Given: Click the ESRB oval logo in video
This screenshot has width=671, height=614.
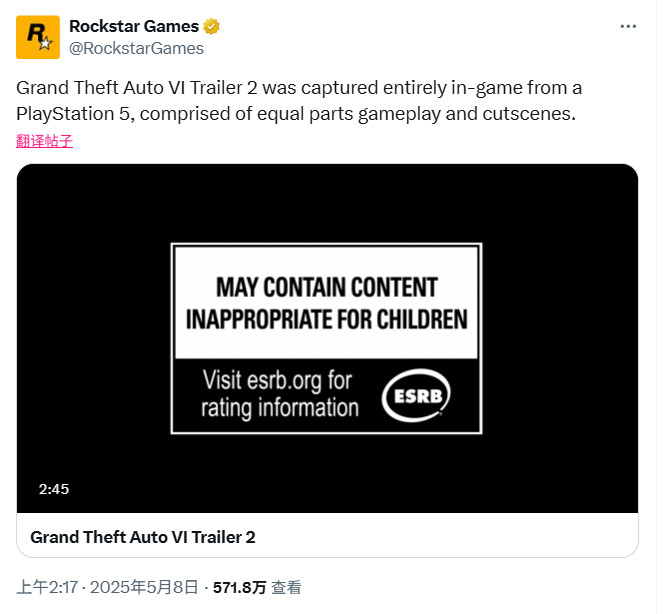Looking at the screenshot, I should tap(417, 396).
